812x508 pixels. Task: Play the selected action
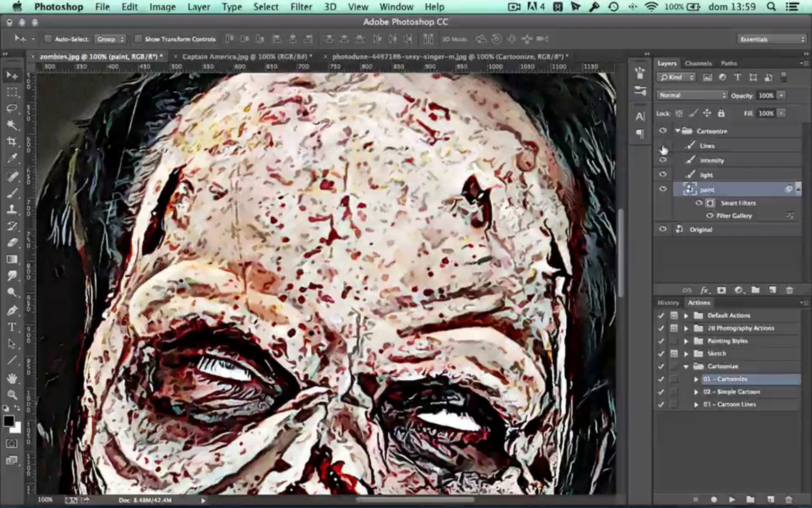(732, 500)
